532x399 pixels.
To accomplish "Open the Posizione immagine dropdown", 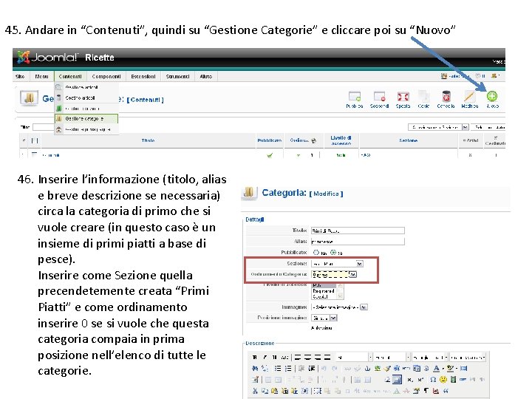I will pos(324,318).
